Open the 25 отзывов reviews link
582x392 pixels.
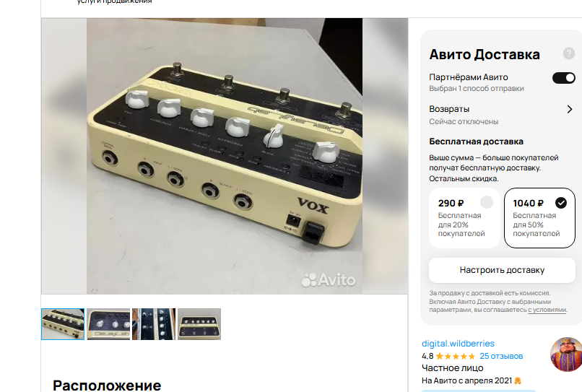501,356
